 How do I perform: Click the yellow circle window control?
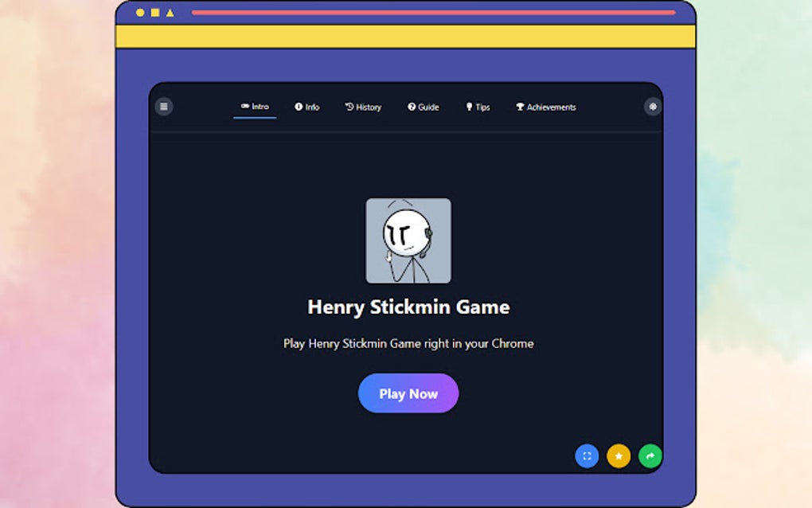pos(140,13)
